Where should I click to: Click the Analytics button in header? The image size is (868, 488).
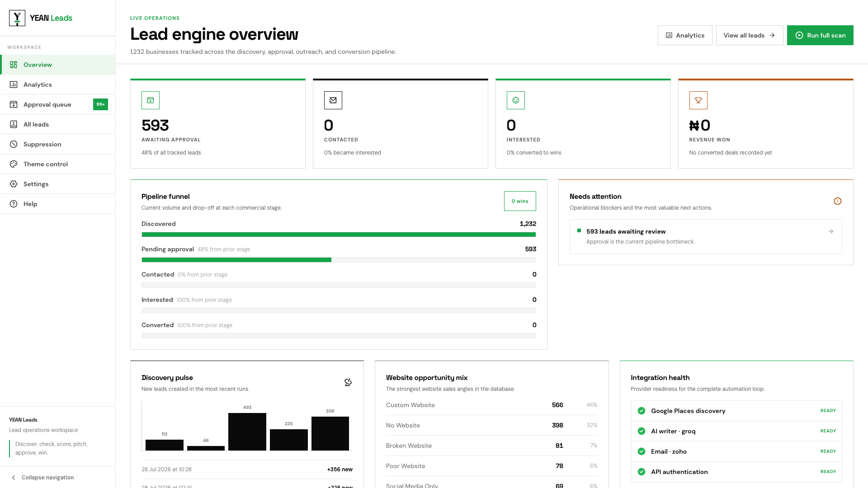coord(685,35)
